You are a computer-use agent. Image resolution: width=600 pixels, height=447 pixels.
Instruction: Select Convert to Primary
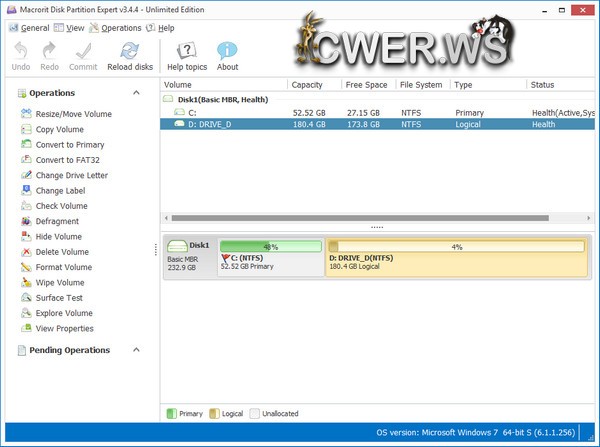[62, 145]
